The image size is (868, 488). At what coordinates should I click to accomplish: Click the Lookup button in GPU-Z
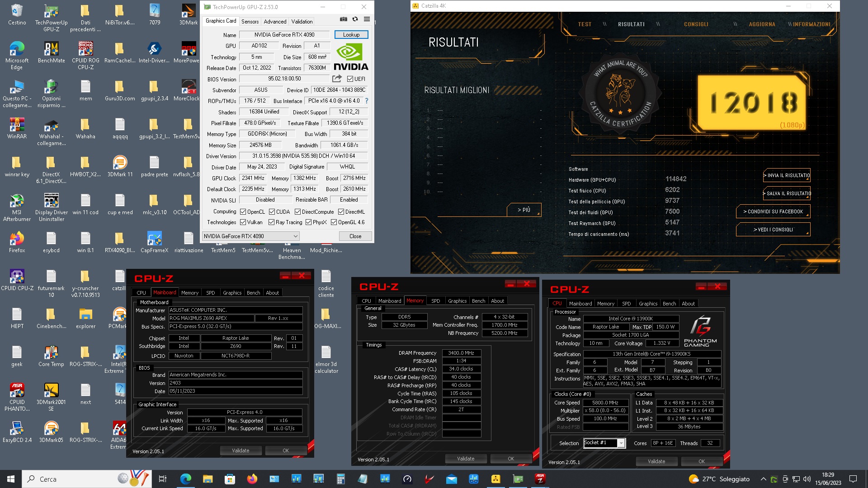[x=351, y=35]
